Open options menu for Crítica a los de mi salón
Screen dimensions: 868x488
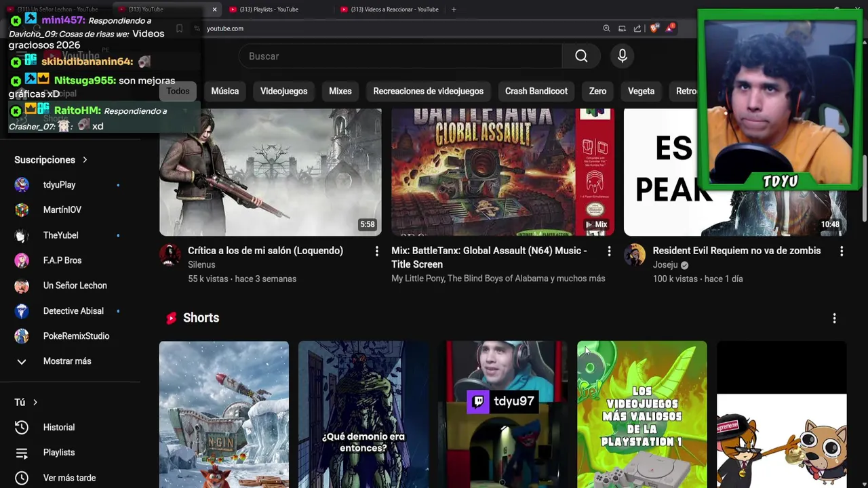377,251
